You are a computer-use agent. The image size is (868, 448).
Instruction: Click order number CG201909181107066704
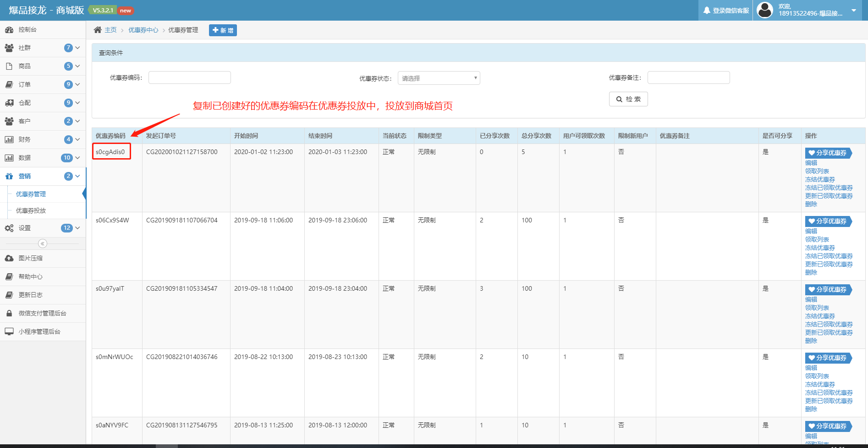click(x=182, y=220)
